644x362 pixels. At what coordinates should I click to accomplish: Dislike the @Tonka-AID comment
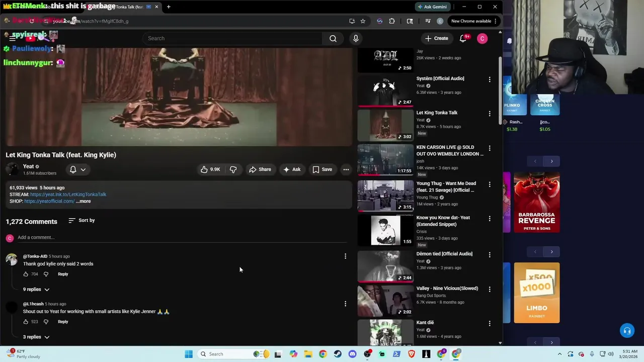[46, 274]
